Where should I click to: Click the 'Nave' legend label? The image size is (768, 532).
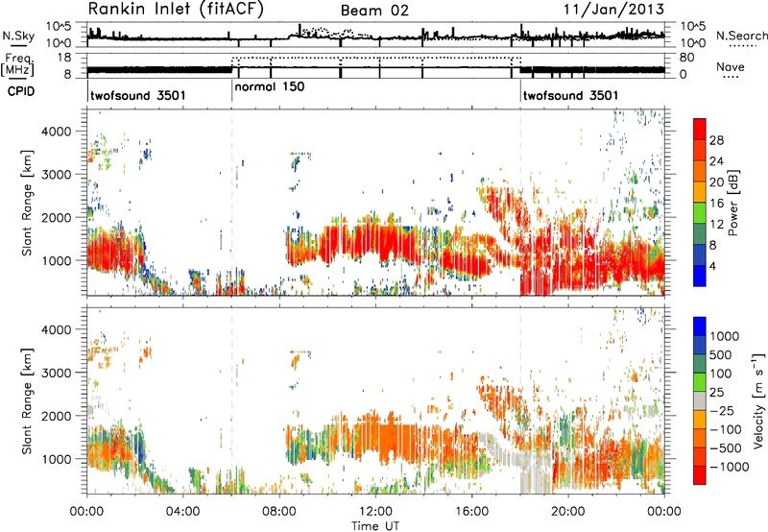[x=730, y=67]
